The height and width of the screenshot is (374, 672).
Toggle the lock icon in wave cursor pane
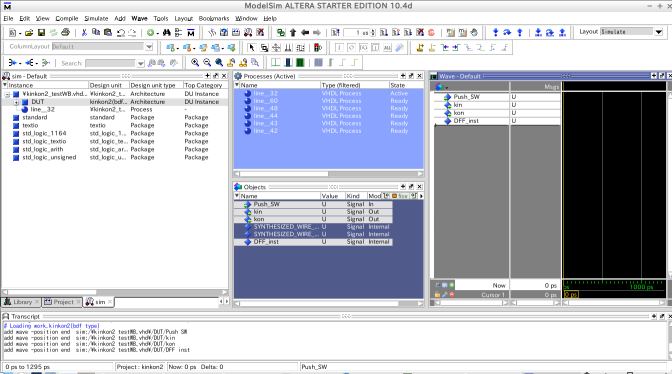tap(437, 295)
